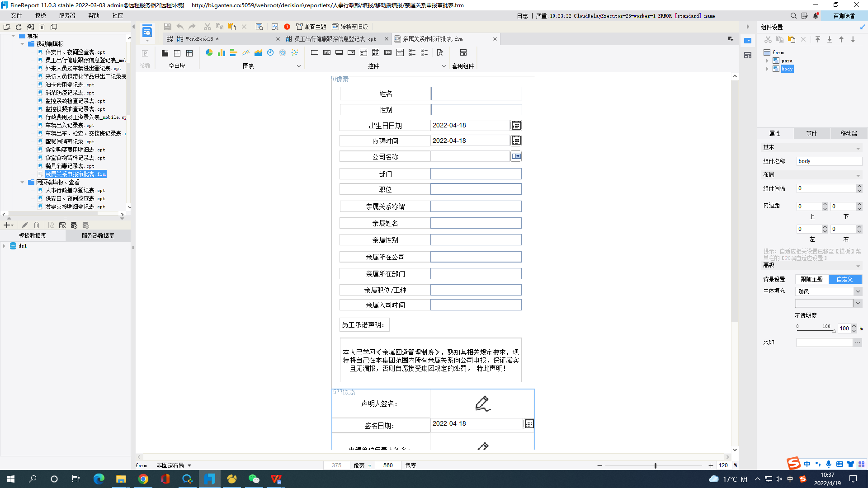Switch to the 事件 tab

(811, 133)
